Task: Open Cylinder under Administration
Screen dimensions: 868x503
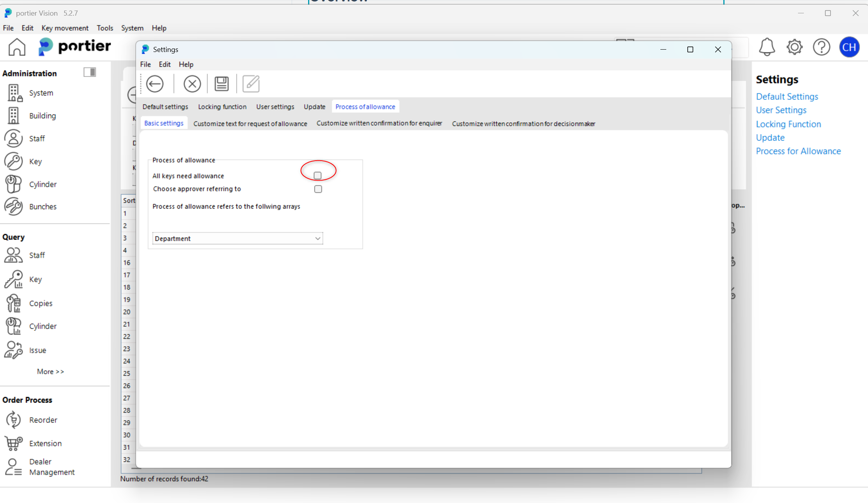Action: [x=43, y=184]
